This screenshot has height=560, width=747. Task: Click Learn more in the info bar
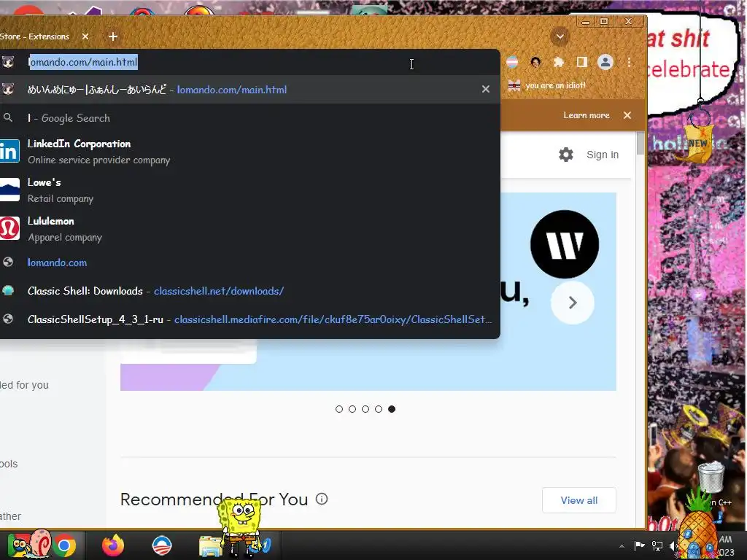(x=587, y=115)
